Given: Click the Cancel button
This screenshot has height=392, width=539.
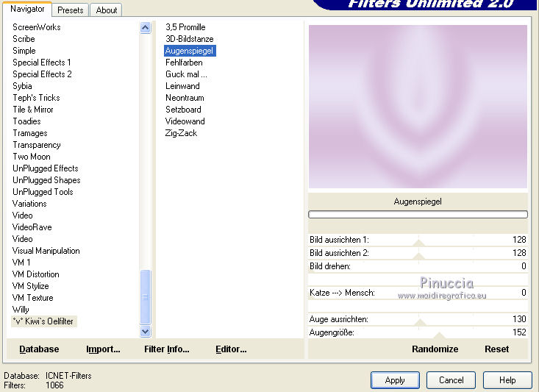Looking at the screenshot, I should tap(451, 380).
